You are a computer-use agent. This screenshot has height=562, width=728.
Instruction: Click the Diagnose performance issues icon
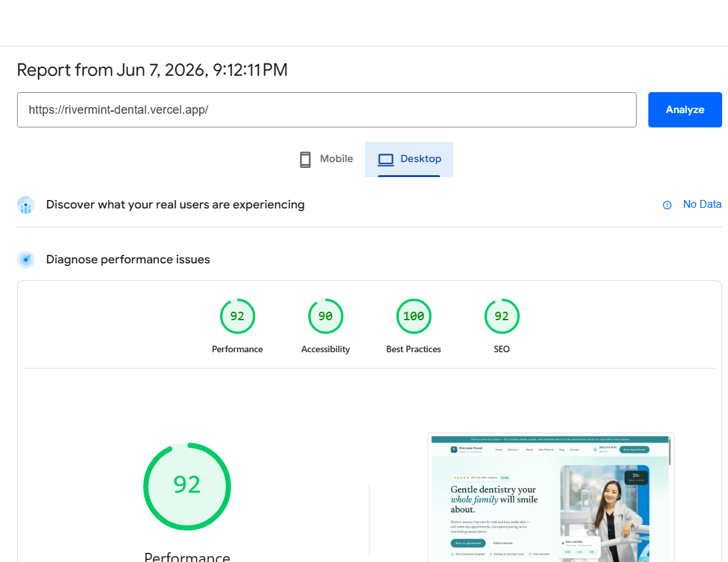[x=25, y=259]
